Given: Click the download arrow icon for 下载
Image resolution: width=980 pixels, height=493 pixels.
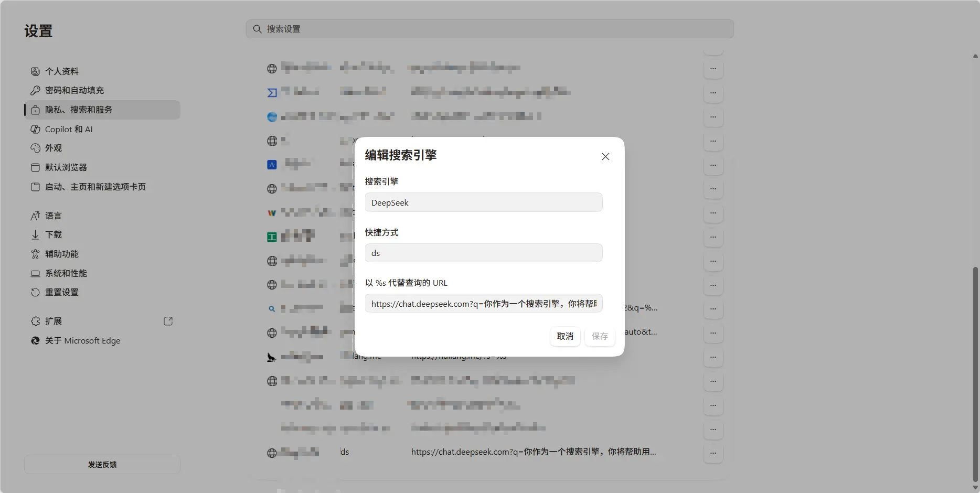Looking at the screenshot, I should click(x=35, y=234).
